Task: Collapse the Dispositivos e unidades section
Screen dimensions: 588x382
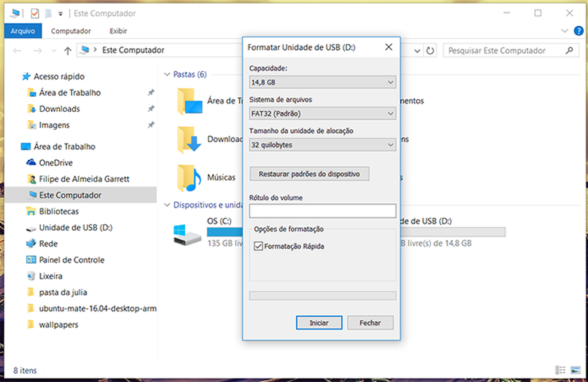Action: 167,205
